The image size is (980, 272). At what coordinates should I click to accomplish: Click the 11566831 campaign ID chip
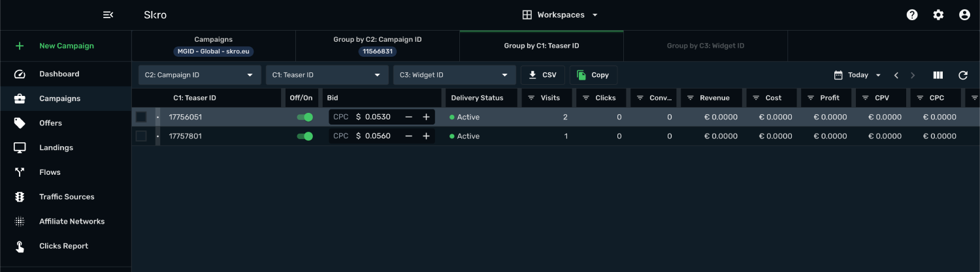point(378,51)
